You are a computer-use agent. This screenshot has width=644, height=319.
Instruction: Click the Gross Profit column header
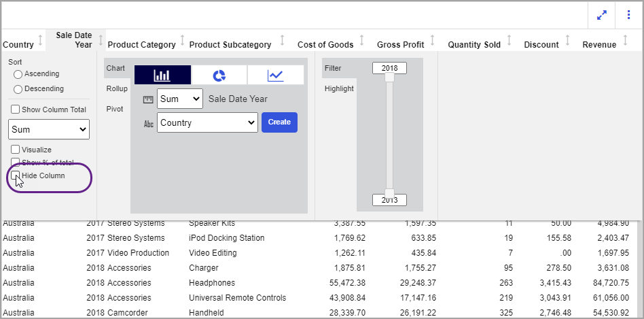(x=400, y=45)
